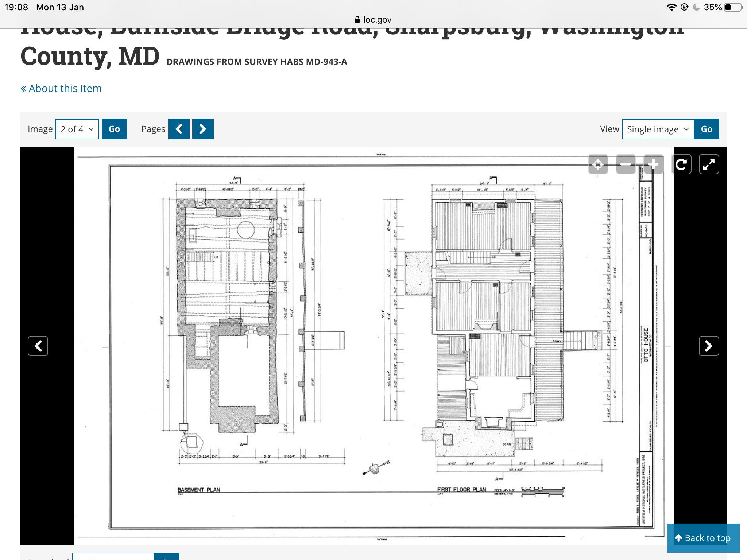Click the Pages previous arrow button
Viewport: 747px width, 560px height.
(179, 129)
